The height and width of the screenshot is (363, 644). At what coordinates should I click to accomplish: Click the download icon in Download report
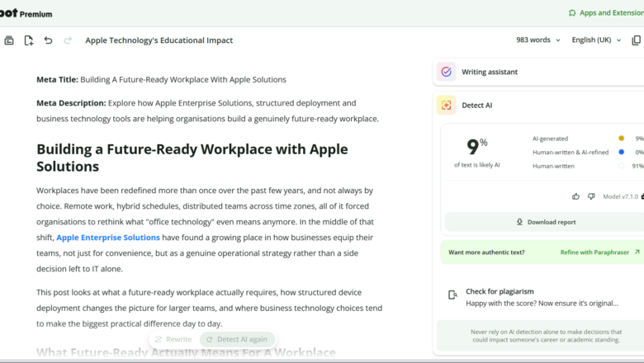point(519,222)
